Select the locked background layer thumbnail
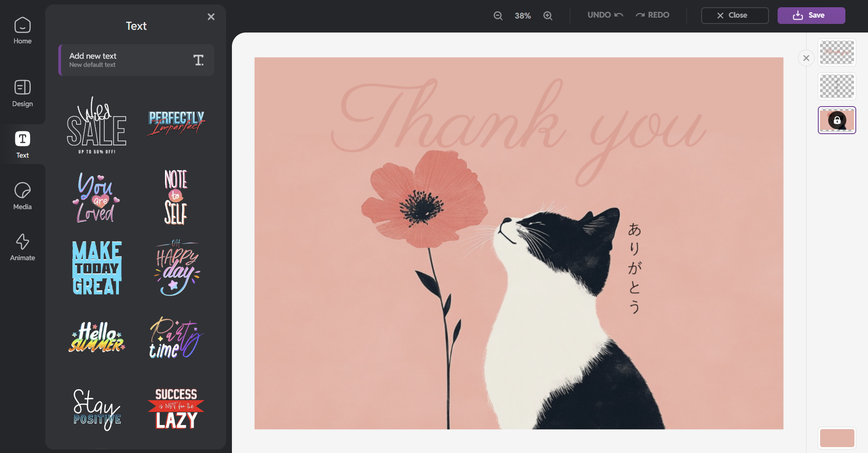The image size is (868, 453). pos(837,120)
